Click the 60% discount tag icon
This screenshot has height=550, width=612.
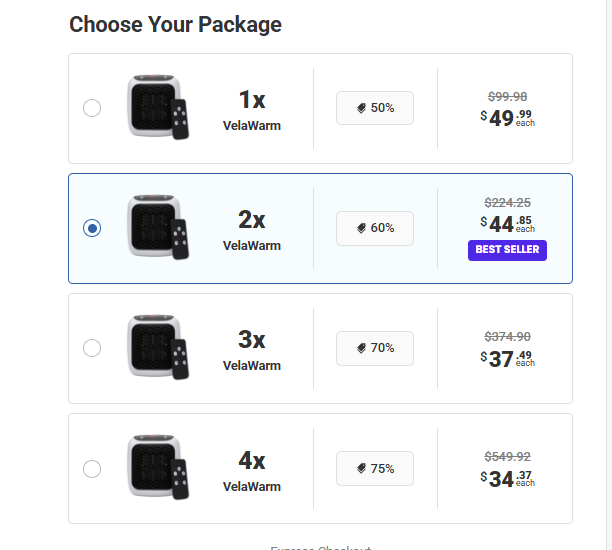pyautogui.click(x=362, y=228)
